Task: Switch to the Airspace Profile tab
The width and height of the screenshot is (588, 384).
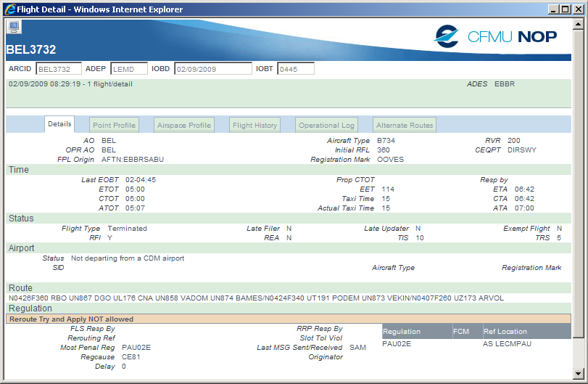Action: point(184,126)
